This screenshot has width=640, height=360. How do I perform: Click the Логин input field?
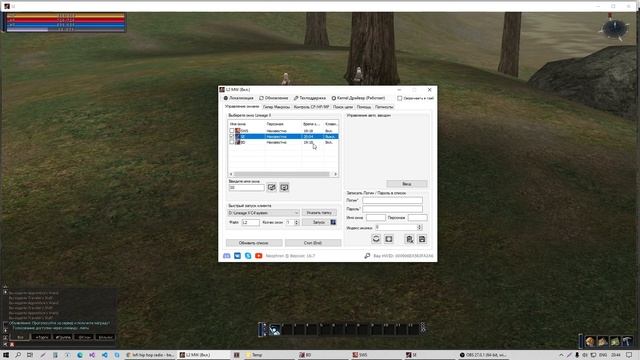(393, 200)
